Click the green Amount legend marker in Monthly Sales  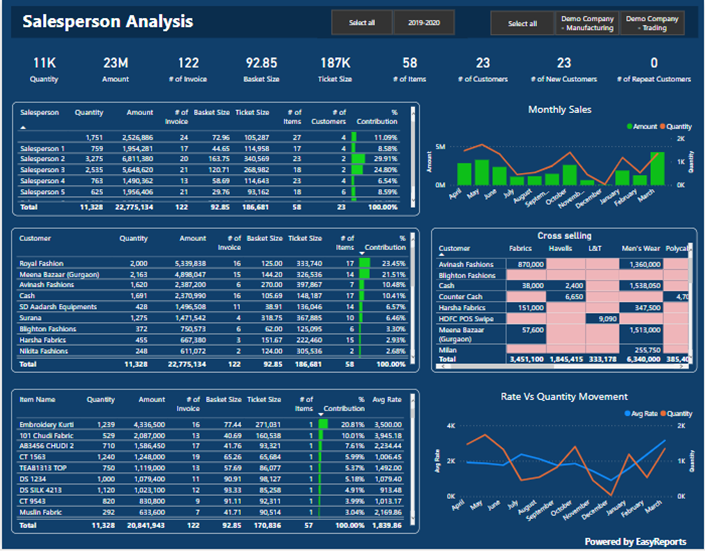tap(629, 126)
